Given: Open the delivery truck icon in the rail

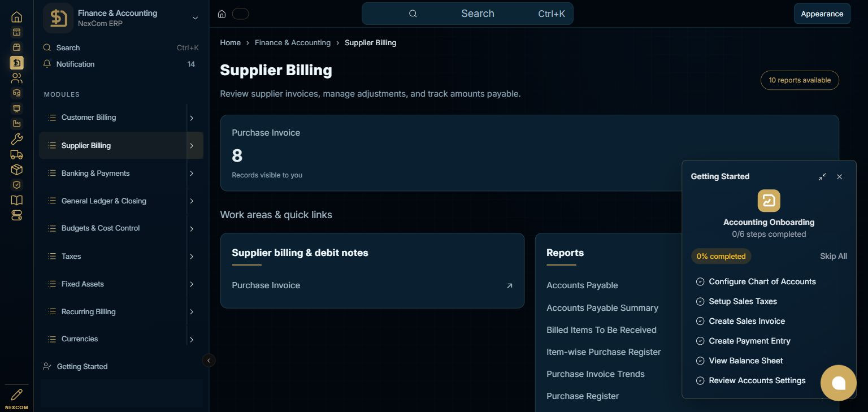Looking at the screenshot, I should pyautogui.click(x=16, y=154).
